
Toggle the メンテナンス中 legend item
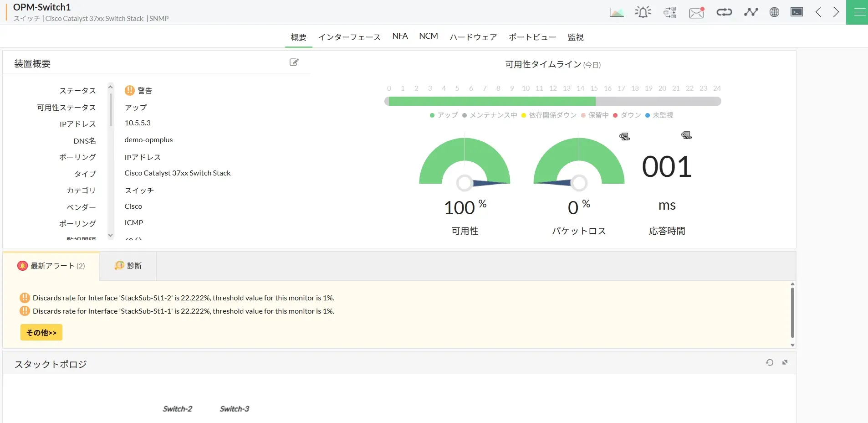(490, 115)
